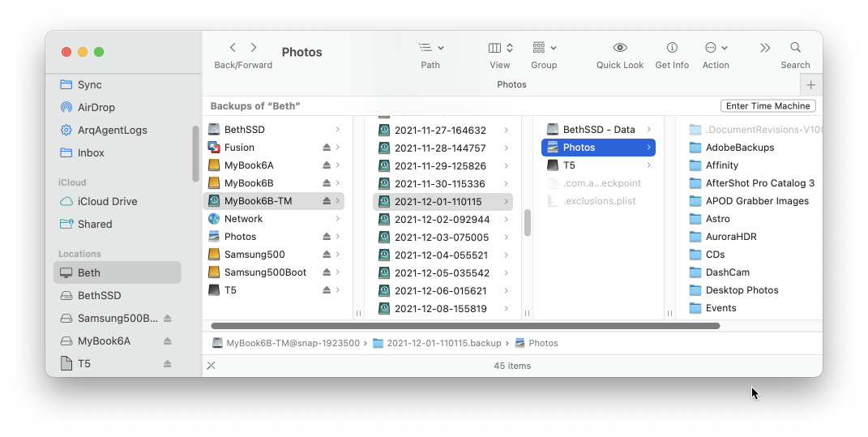868x437 pixels.
Task: Open the Path toolbar menu
Action: pos(430,48)
